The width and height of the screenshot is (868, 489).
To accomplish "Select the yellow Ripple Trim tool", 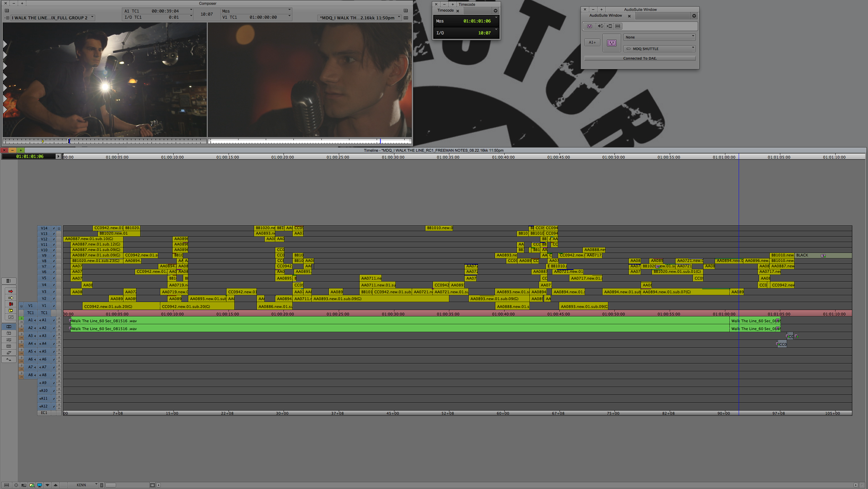I will tap(11, 311).
